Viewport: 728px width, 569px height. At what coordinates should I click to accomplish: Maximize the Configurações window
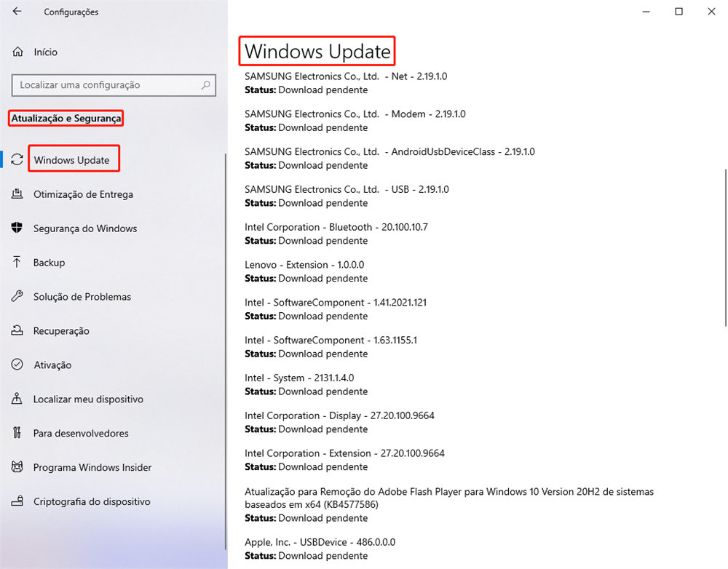point(678,11)
